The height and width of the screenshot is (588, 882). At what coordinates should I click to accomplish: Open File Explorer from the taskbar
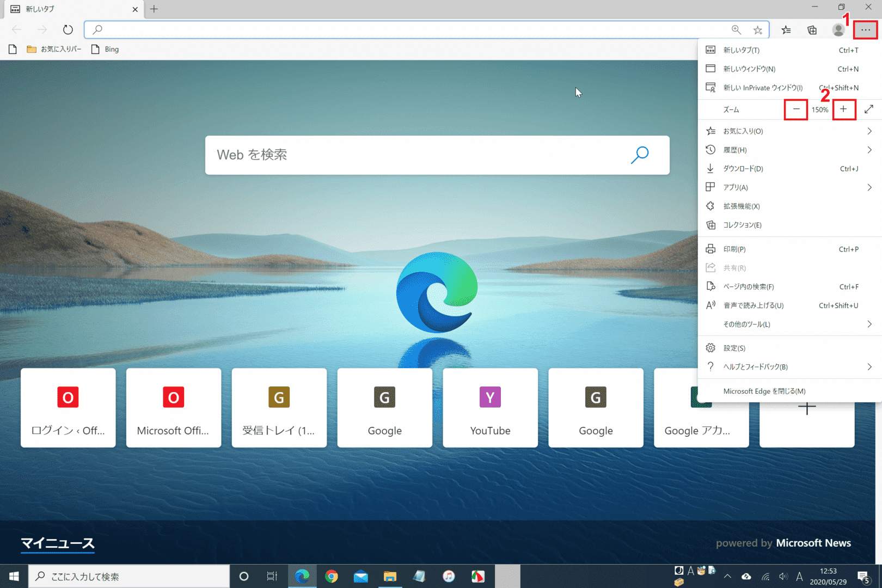click(390, 577)
